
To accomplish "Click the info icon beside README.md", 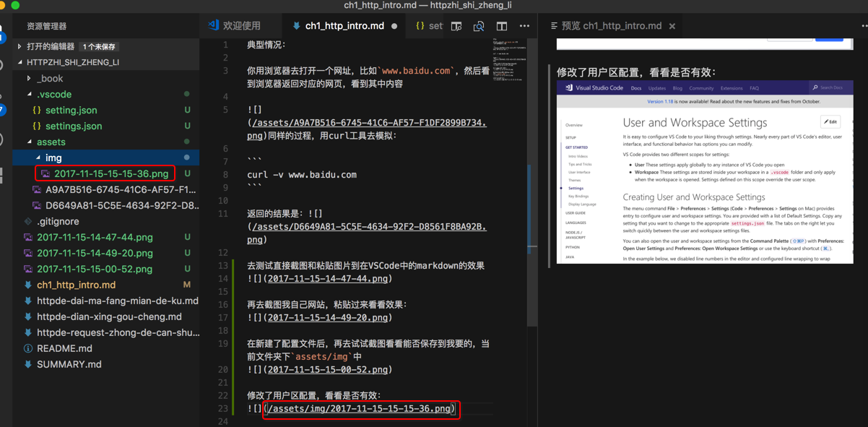I will [28, 348].
